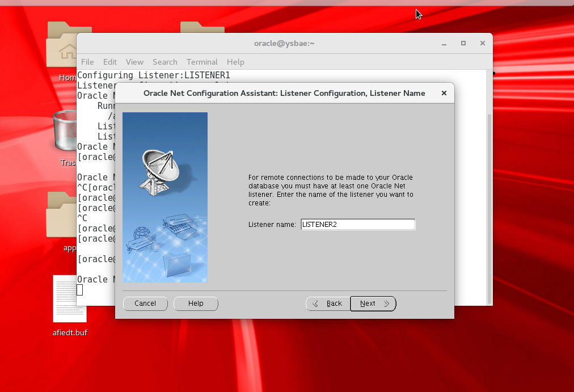The image size is (574, 392).
Task: Click the terminal window vertical scrollbar
Action: tap(489, 209)
